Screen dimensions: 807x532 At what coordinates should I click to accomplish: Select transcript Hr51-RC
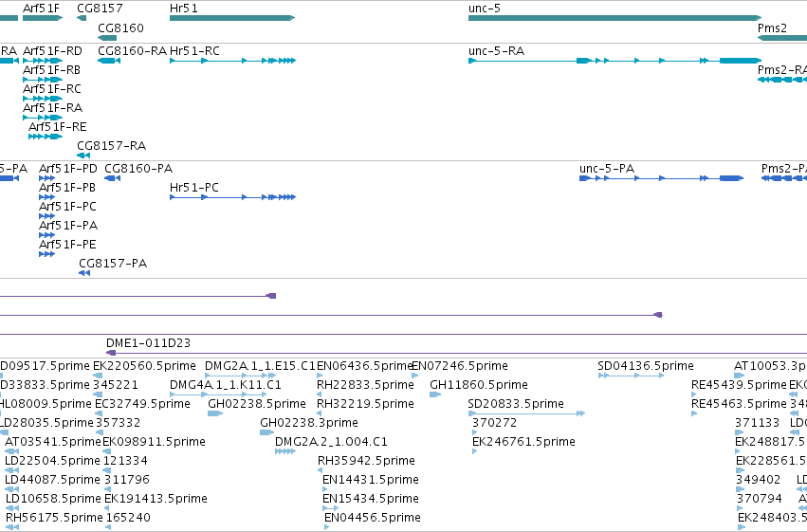[x=232, y=61]
